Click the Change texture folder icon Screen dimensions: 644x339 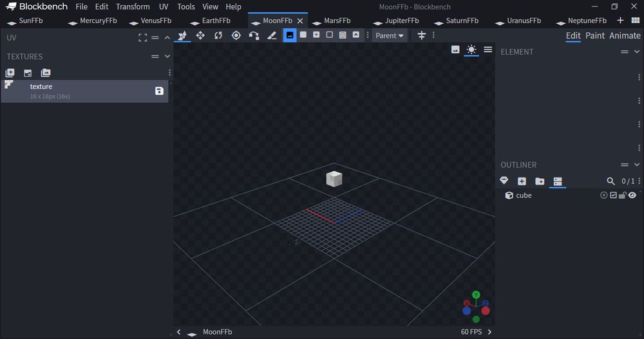46,73
